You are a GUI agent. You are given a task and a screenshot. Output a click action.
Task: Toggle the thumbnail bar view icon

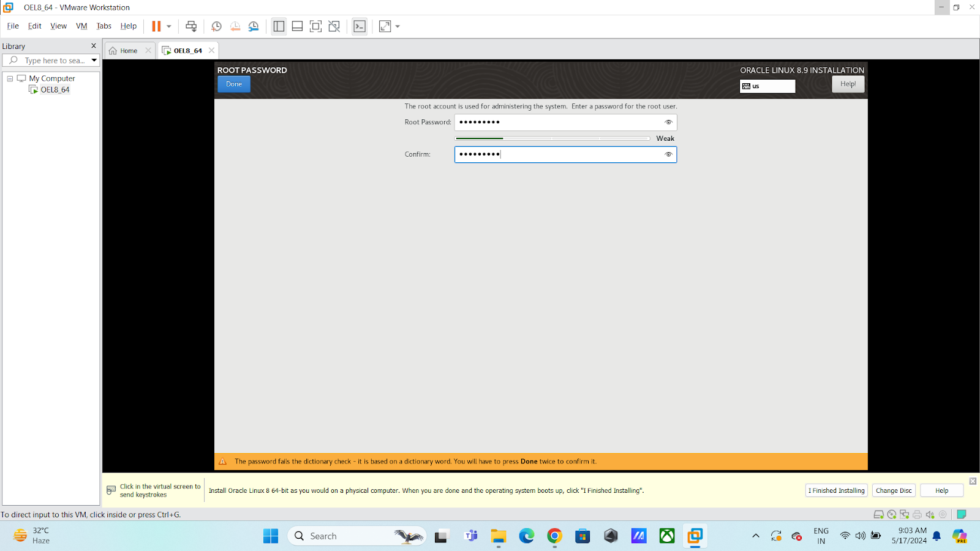(x=297, y=26)
